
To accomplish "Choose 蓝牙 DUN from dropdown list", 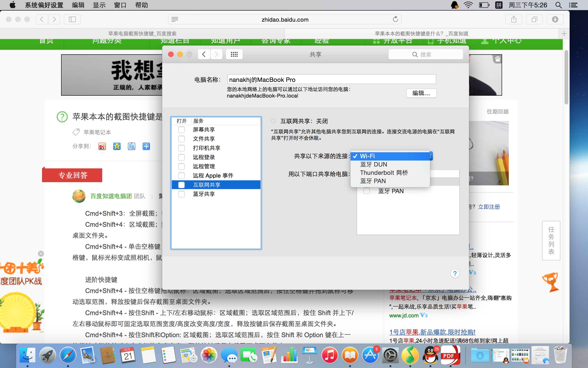I will pyautogui.click(x=390, y=164).
